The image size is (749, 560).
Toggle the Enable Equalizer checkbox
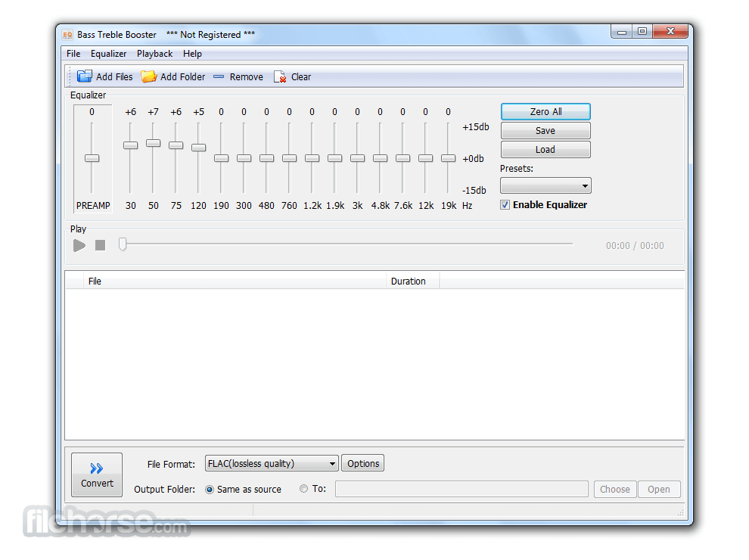pyautogui.click(x=505, y=205)
